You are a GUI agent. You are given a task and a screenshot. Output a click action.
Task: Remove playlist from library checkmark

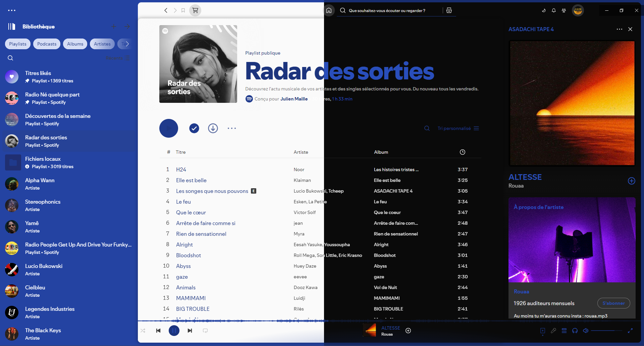point(194,128)
